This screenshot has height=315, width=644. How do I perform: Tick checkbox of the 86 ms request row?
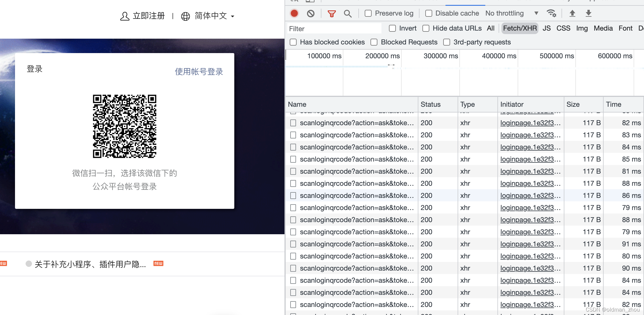[x=293, y=196]
